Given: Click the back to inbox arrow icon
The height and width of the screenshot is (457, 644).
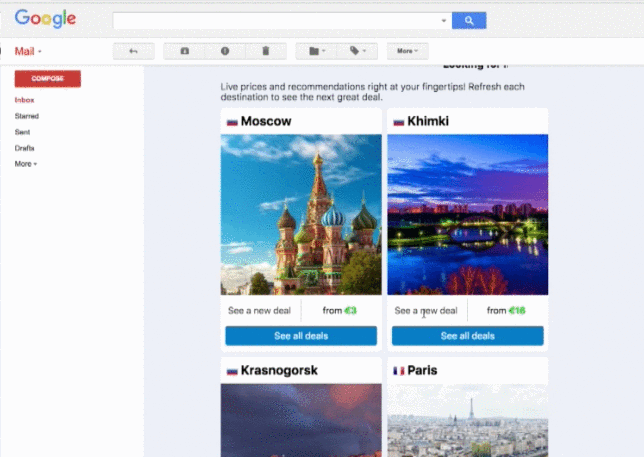Looking at the screenshot, I should coord(133,51).
